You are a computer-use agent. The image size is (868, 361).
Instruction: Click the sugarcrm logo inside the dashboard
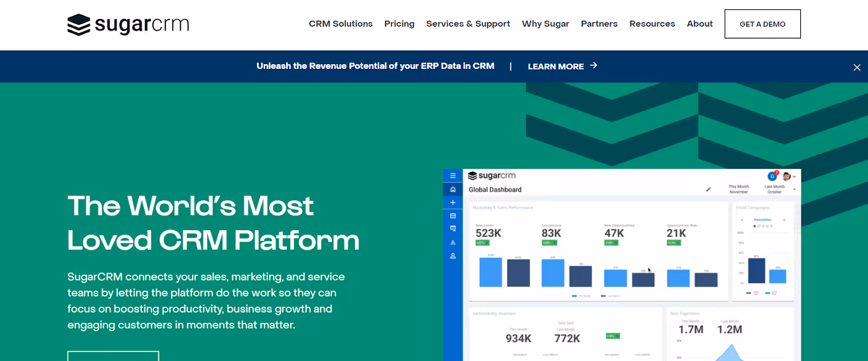click(x=492, y=175)
